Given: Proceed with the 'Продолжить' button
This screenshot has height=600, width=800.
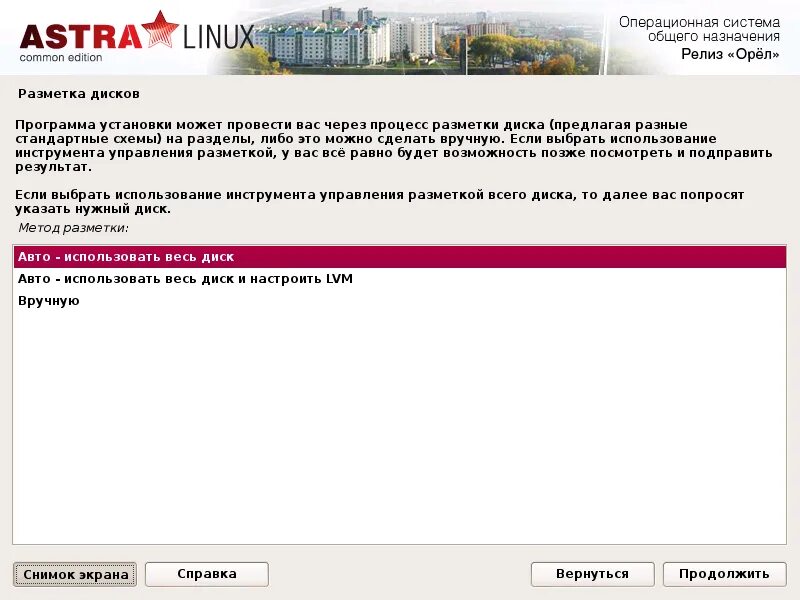Looking at the screenshot, I should (724, 574).
